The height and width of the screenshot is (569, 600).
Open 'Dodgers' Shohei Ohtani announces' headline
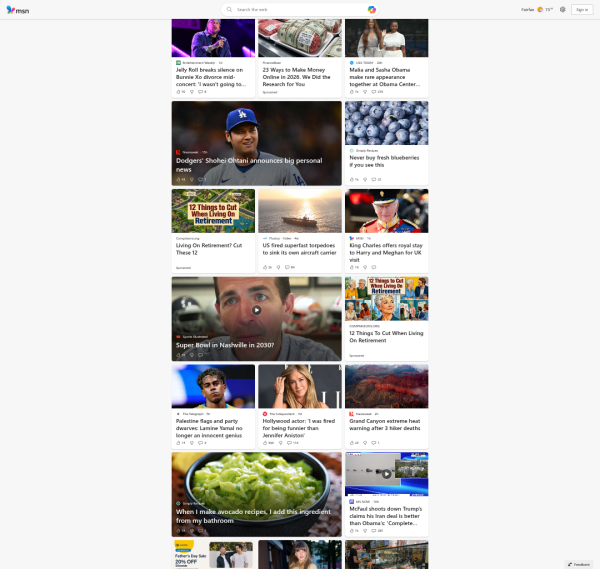(249, 165)
